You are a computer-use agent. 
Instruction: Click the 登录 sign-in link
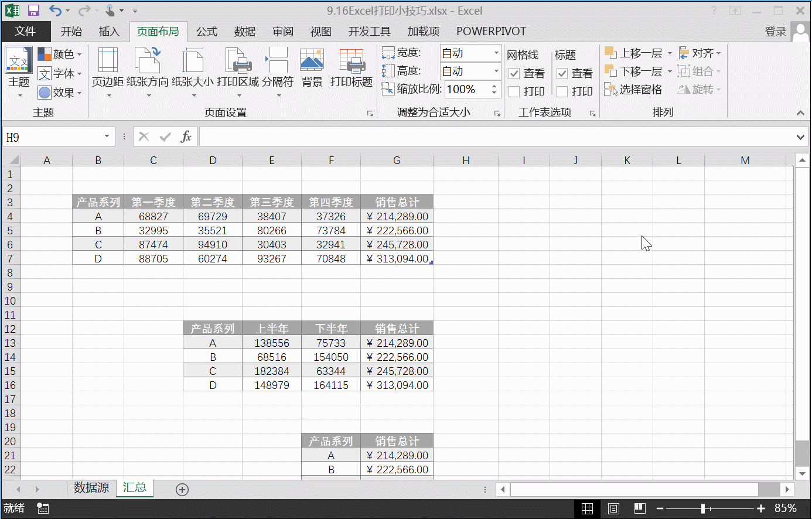click(x=775, y=32)
